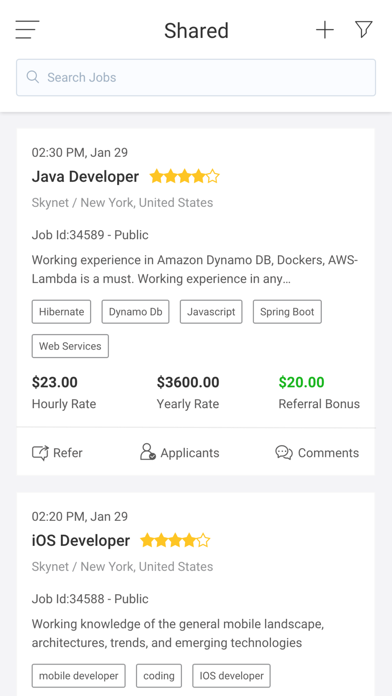
Task: Select the Spring Boot skill tag
Action: pyautogui.click(x=287, y=312)
